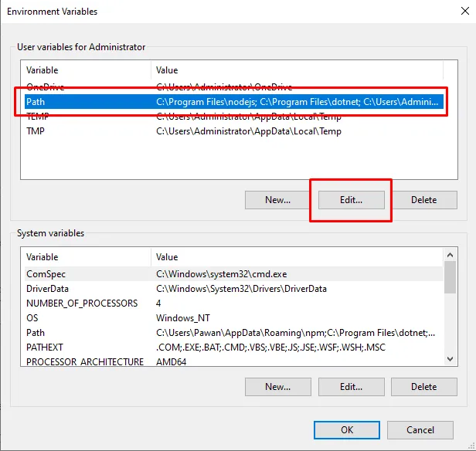Click the AMD64 value cell
Screen dimensions: 476x451
(x=172, y=361)
